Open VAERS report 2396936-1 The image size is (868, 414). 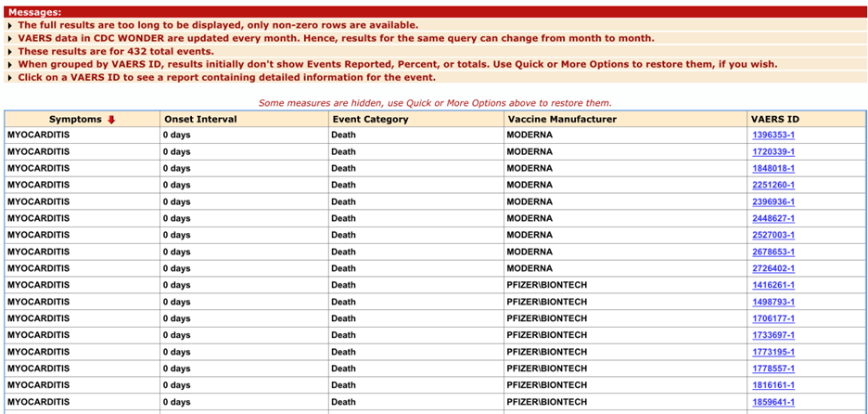click(x=772, y=202)
